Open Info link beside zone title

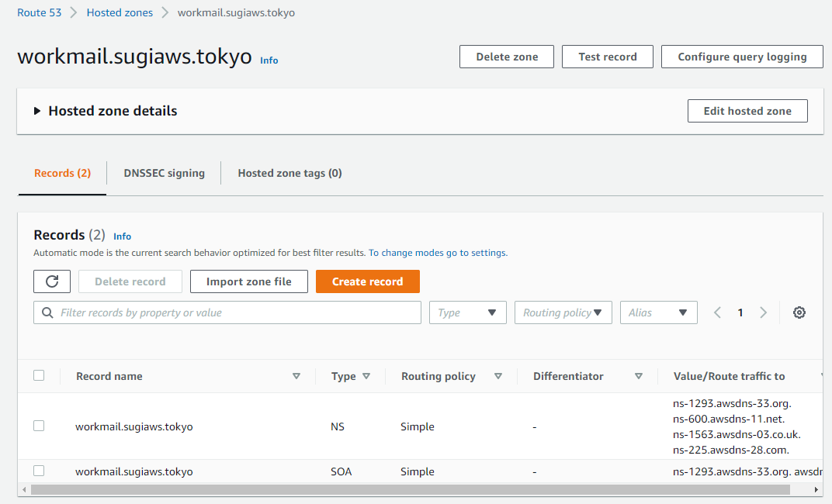click(x=269, y=60)
